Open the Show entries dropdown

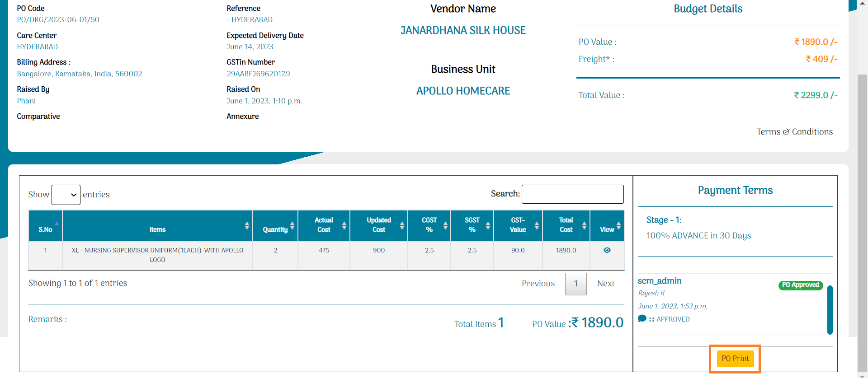[x=66, y=195]
